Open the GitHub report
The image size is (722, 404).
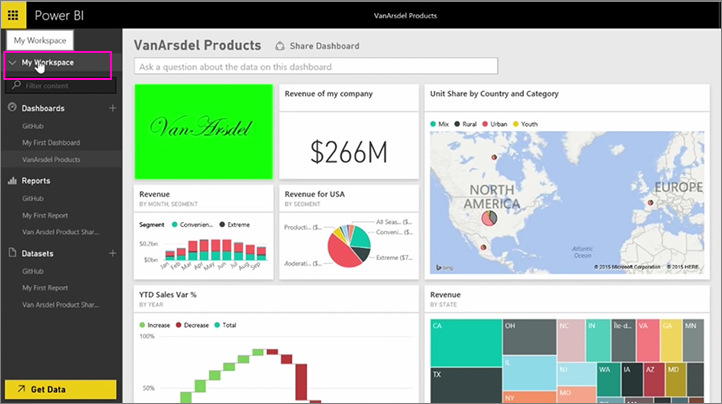[33, 199]
